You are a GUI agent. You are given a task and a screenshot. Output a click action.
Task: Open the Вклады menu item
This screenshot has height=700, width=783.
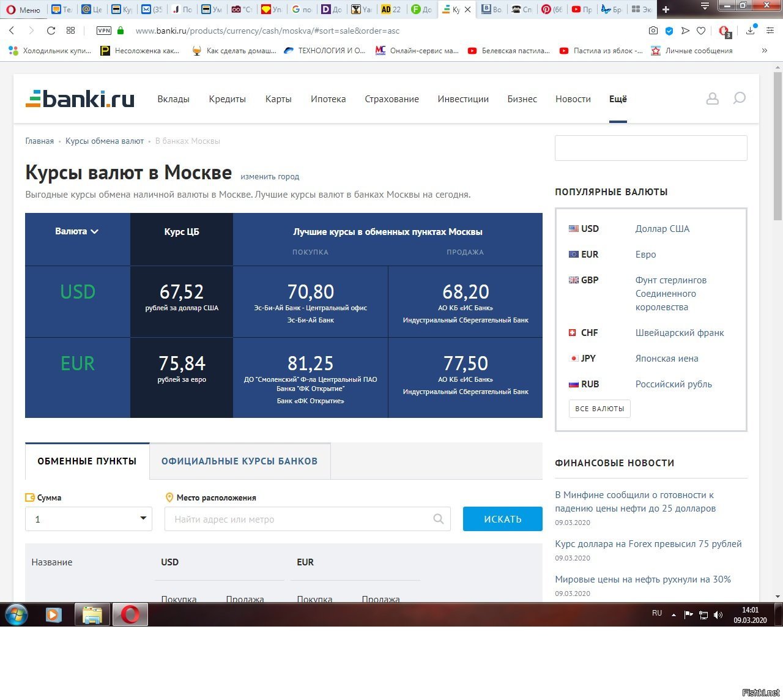coord(173,99)
